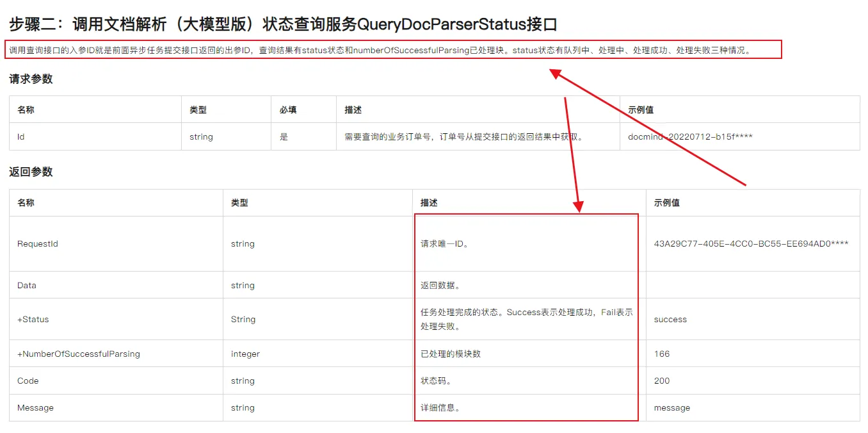Screen dimensions: 868x433
Task: Click example value message
Action: click(672, 407)
